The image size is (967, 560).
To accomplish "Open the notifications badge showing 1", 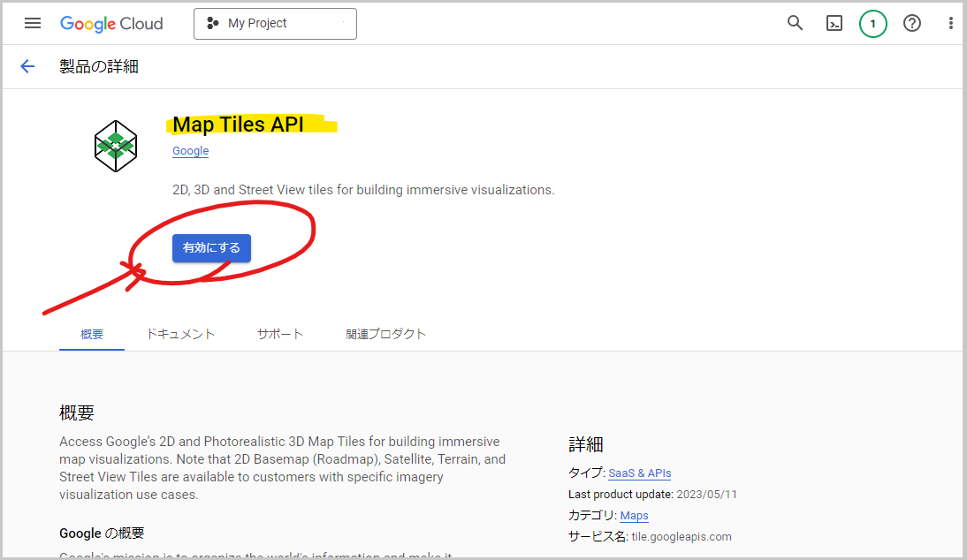I will (x=872, y=24).
